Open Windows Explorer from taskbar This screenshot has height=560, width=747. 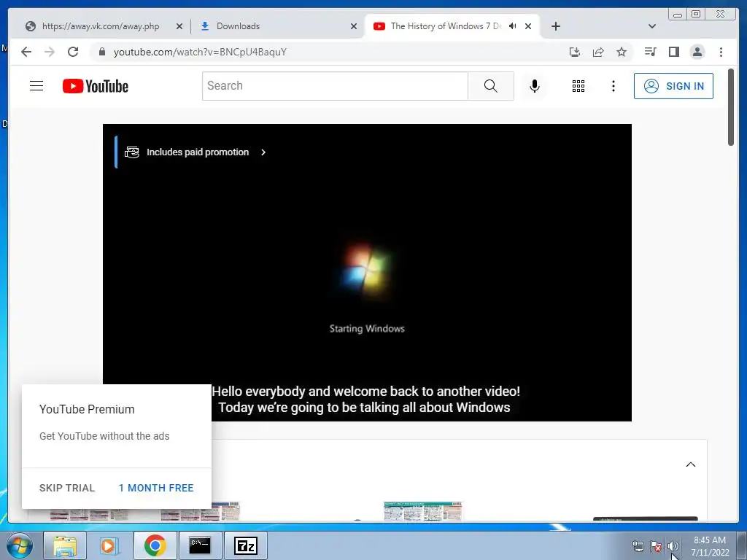click(x=65, y=545)
